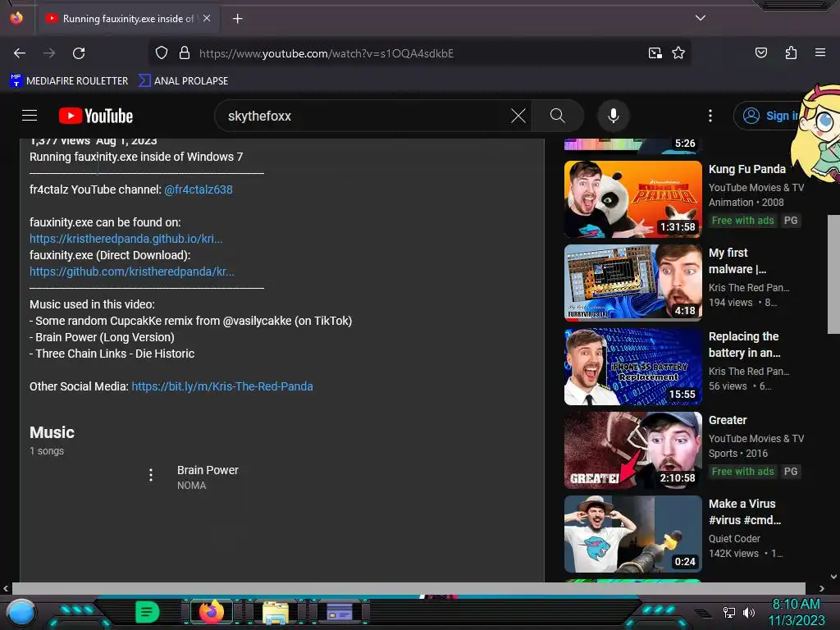Screen dimensions: 840x630
Task: Open the Make a Virus short thumbnail
Action: [x=632, y=533]
